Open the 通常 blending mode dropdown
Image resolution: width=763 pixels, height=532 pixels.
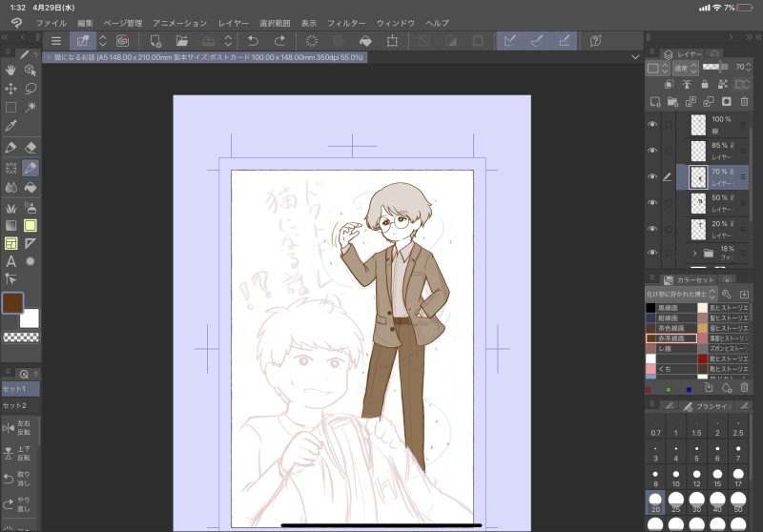(x=685, y=68)
